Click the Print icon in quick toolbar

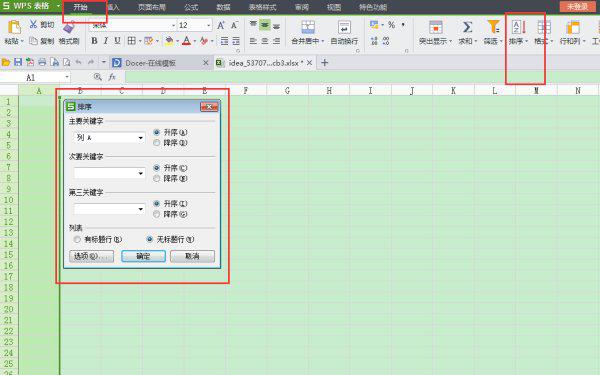tap(42, 62)
